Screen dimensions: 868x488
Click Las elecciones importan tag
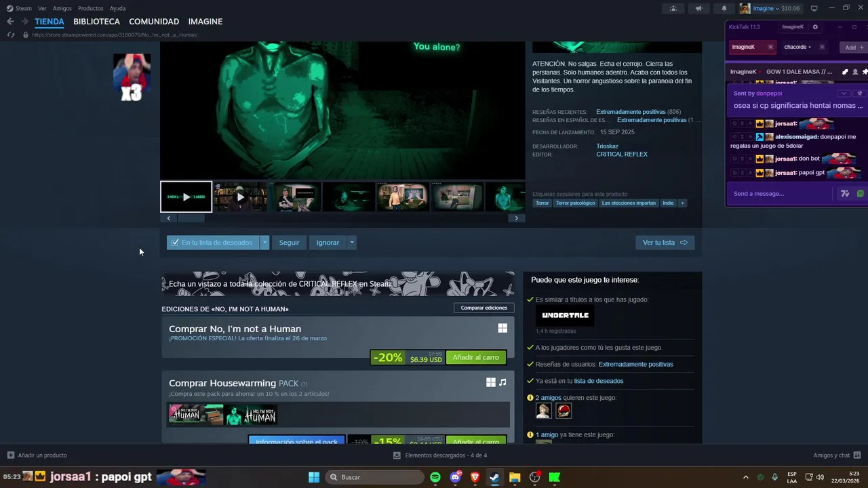point(629,203)
